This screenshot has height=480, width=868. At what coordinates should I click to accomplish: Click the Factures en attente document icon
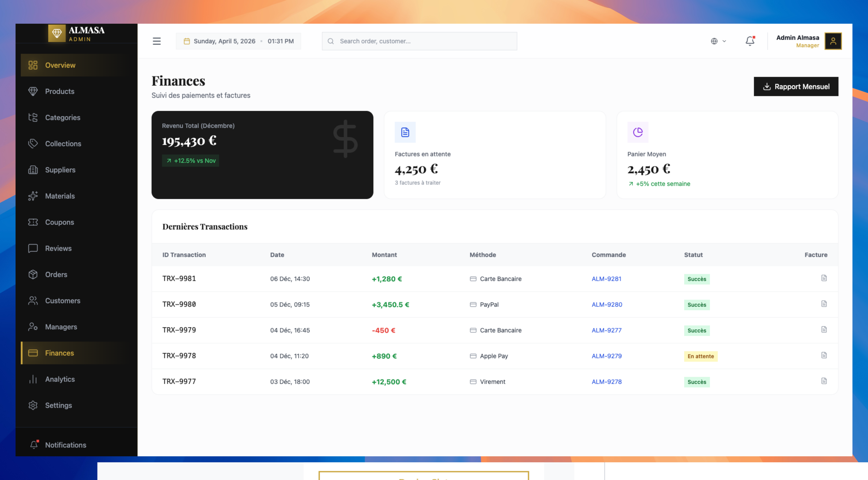405,132
